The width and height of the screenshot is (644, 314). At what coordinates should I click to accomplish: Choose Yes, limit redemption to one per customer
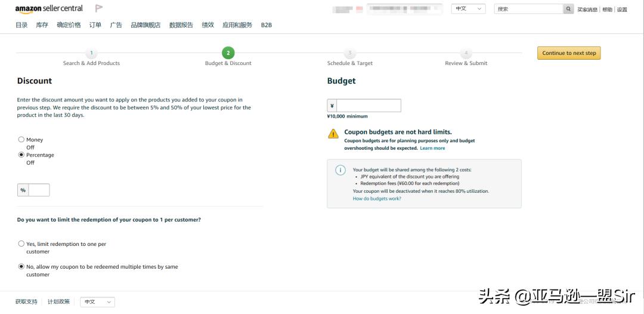point(21,244)
